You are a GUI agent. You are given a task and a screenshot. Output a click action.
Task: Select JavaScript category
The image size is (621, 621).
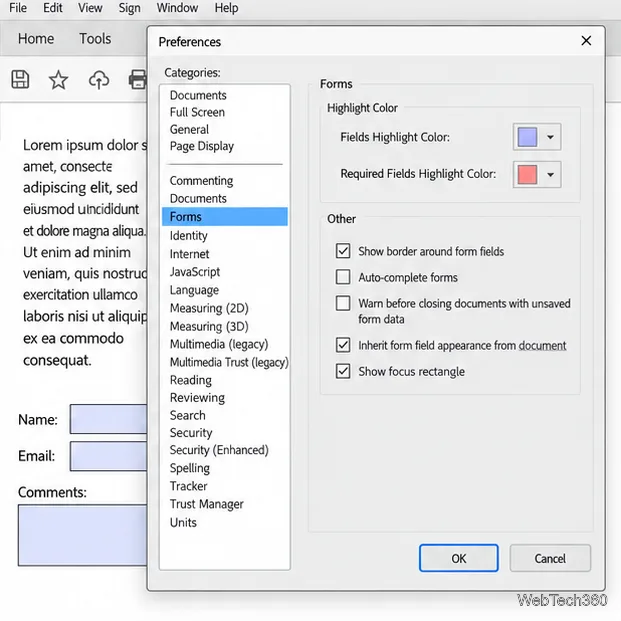point(194,272)
